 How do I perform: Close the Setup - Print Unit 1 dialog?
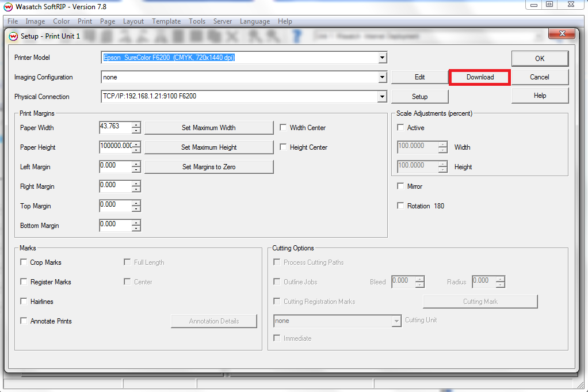pos(562,34)
